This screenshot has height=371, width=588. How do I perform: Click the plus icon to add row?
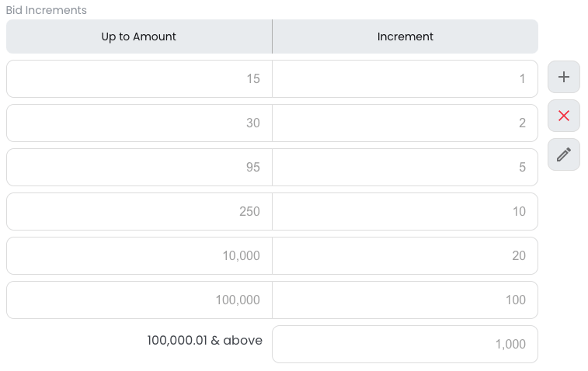pos(564,77)
